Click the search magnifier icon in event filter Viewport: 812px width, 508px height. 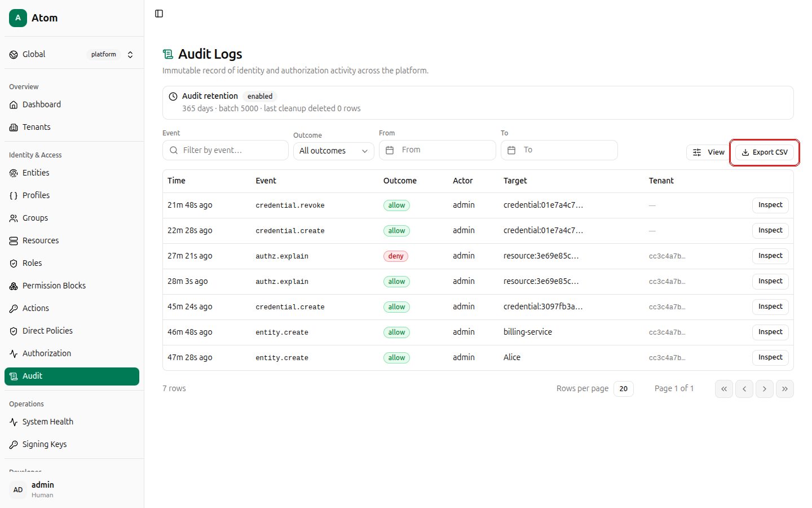tap(173, 150)
